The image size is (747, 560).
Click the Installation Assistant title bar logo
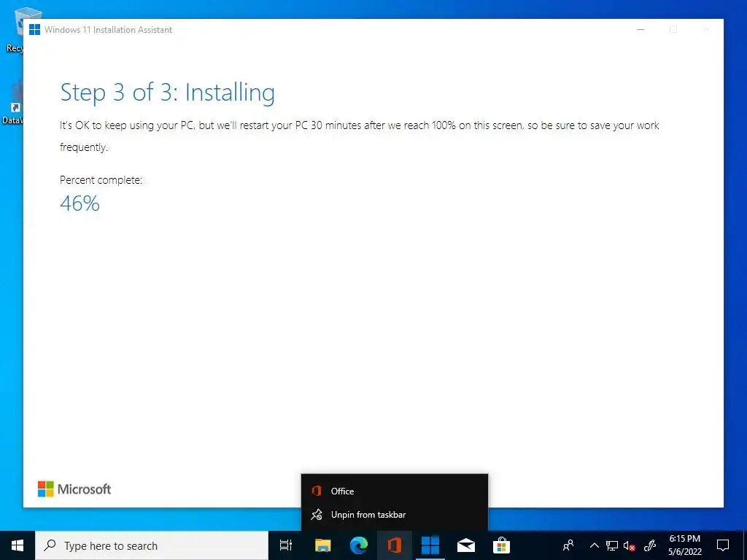(35, 29)
